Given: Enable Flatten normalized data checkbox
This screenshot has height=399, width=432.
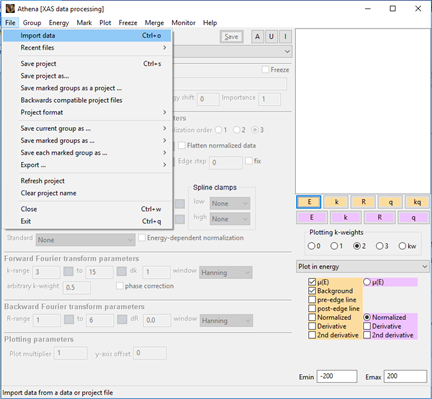Looking at the screenshot, I should click(x=182, y=145).
